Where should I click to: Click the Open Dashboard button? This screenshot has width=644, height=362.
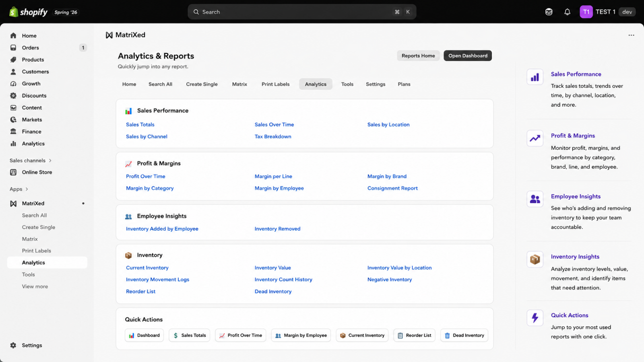coord(468,56)
